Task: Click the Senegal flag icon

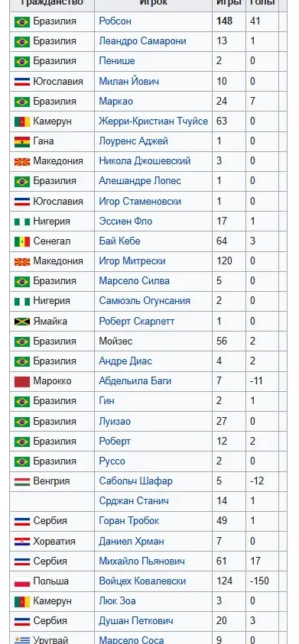Action: coord(22,241)
